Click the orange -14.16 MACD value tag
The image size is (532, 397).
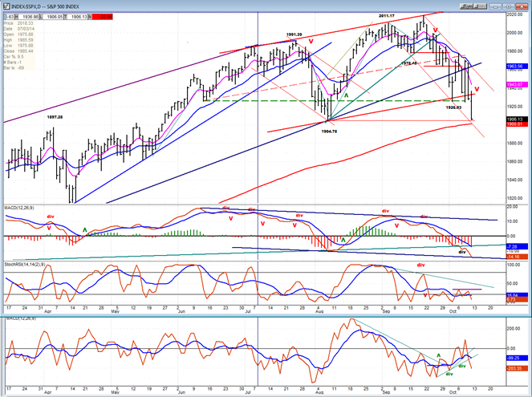[517, 257]
